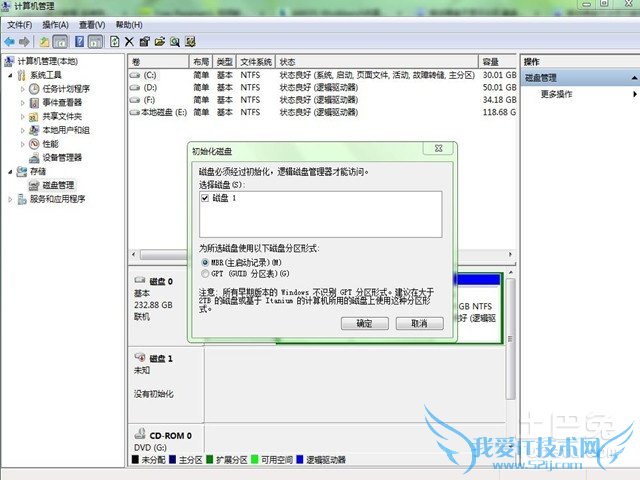This screenshot has height=480, width=640.
Task: Sort by the 卷 column header
Action: click(x=158, y=62)
